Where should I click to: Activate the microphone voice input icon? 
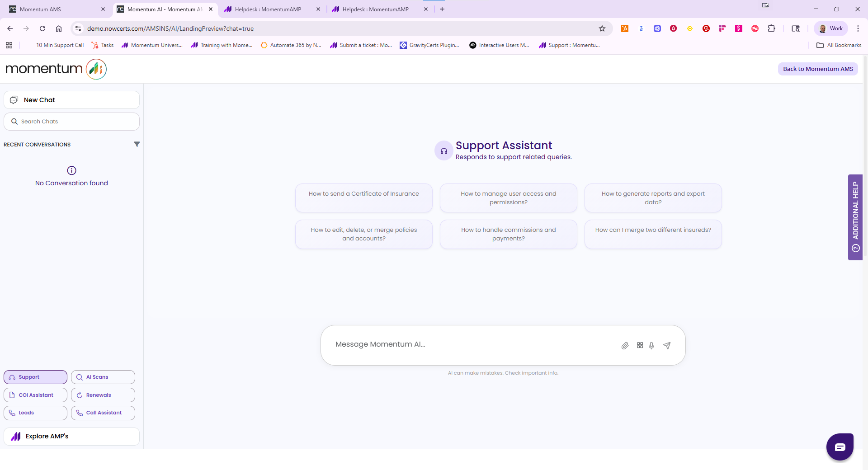click(x=651, y=346)
